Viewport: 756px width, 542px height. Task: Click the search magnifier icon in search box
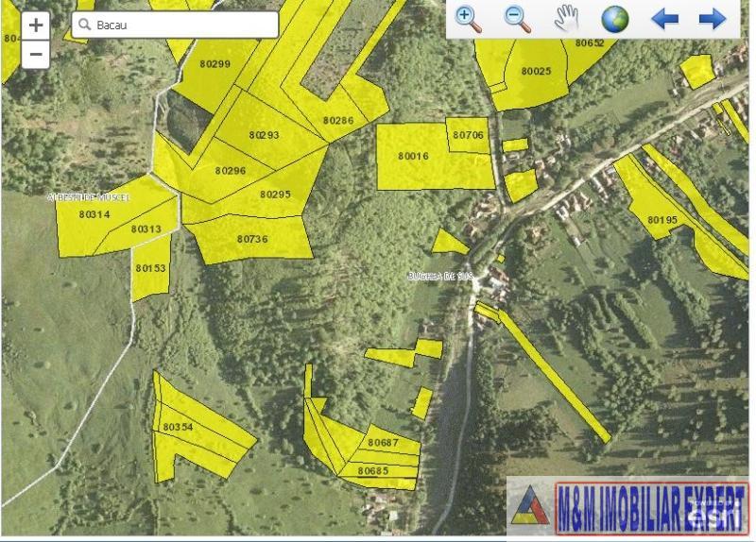(84, 25)
